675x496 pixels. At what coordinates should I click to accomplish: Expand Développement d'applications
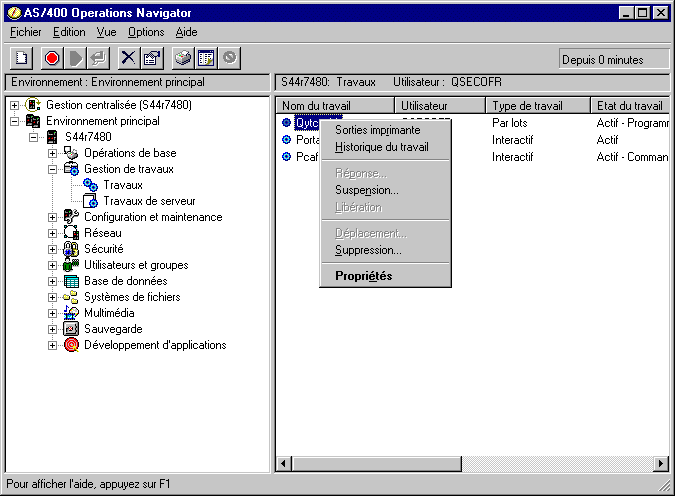coord(52,345)
